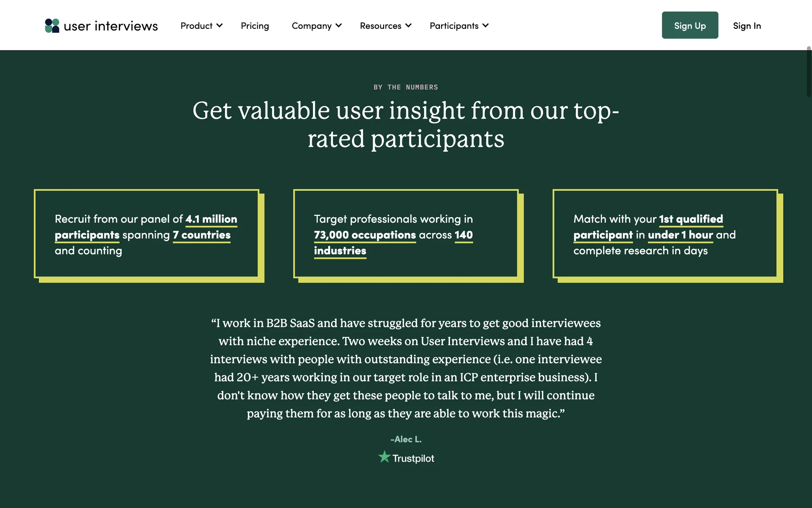Click the "user interviews" wordmark text
812x508 pixels.
tap(111, 26)
